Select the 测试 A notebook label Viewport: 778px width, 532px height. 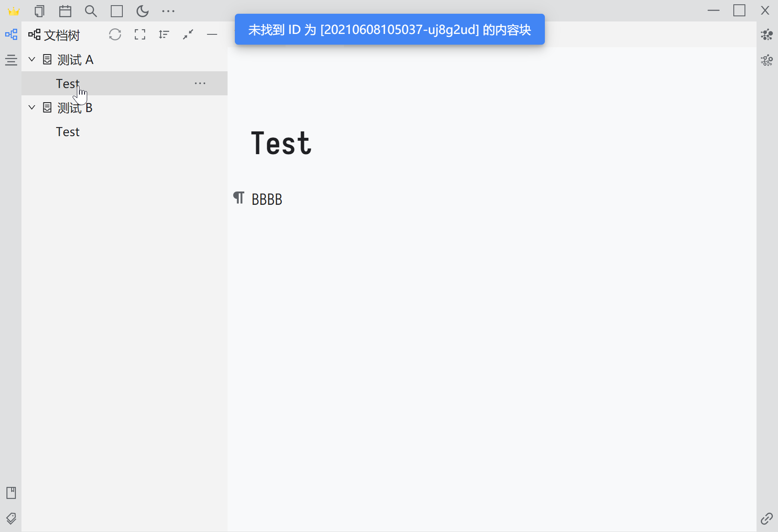click(x=75, y=60)
